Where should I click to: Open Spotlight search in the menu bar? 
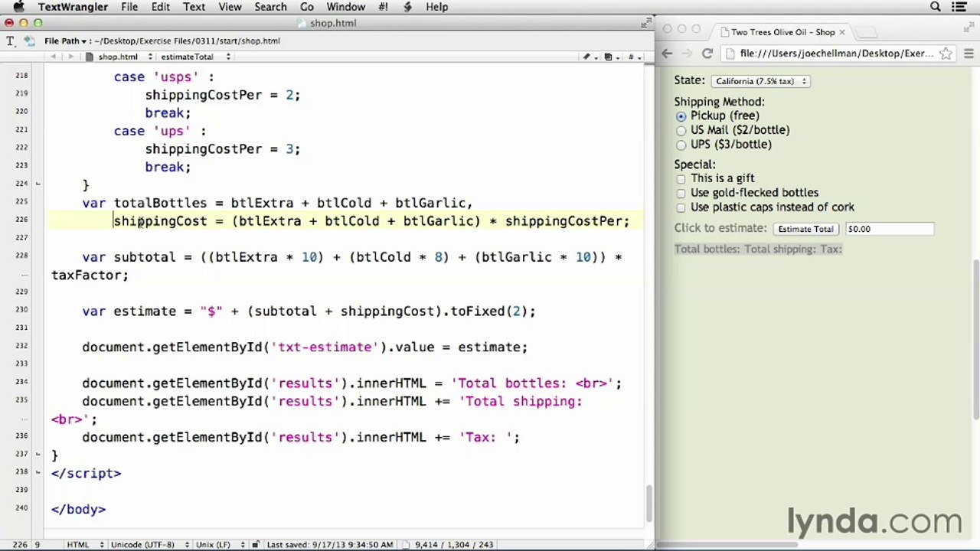936,7
